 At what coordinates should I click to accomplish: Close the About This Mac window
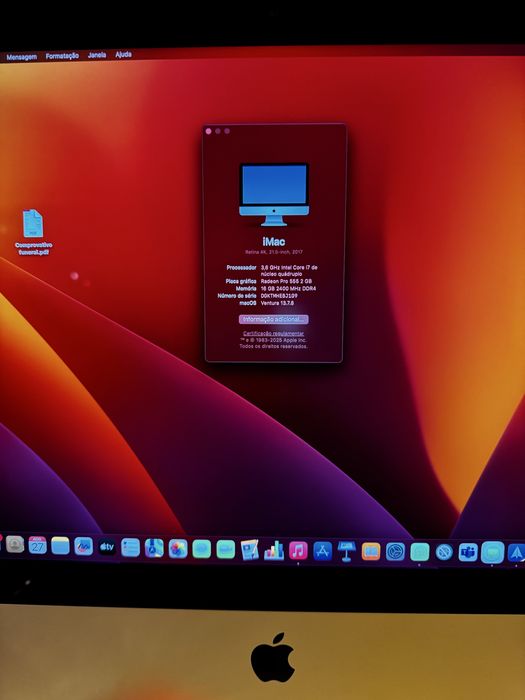(x=208, y=131)
